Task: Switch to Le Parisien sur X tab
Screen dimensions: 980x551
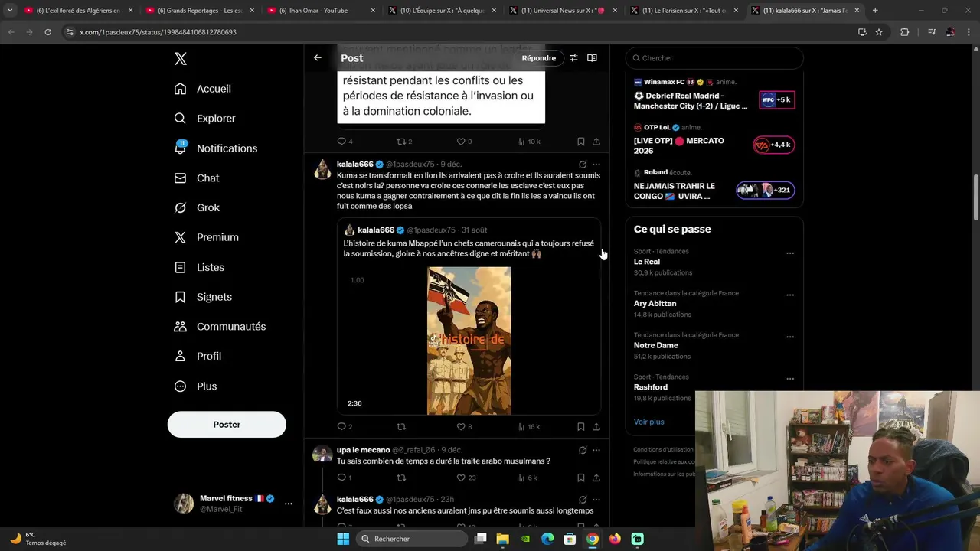Action: click(x=684, y=11)
